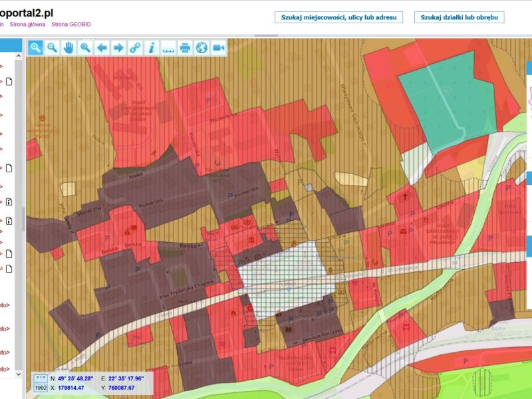Activate the info identify tool
The height and width of the screenshot is (399, 532).
coord(152,47)
